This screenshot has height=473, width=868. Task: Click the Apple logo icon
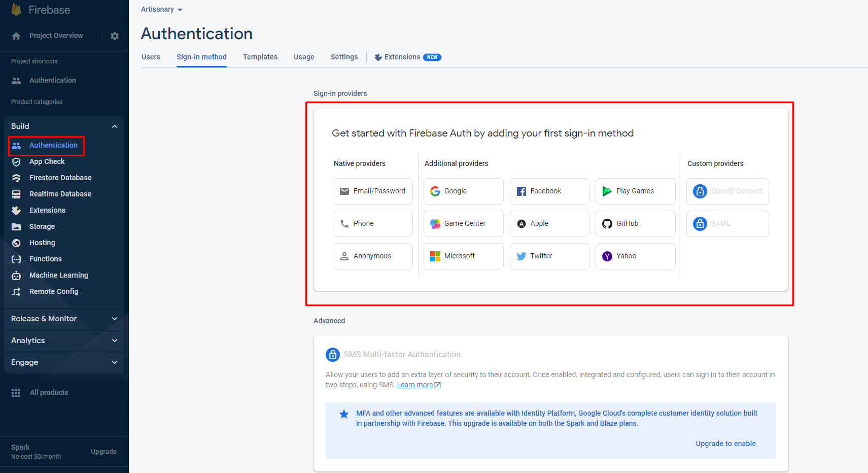click(x=522, y=224)
